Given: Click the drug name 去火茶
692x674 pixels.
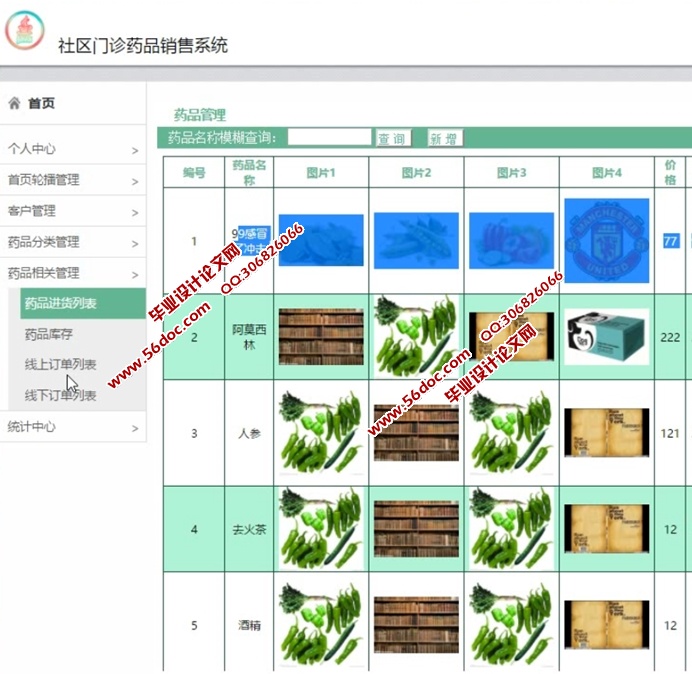Looking at the screenshot, I should 249,529.
